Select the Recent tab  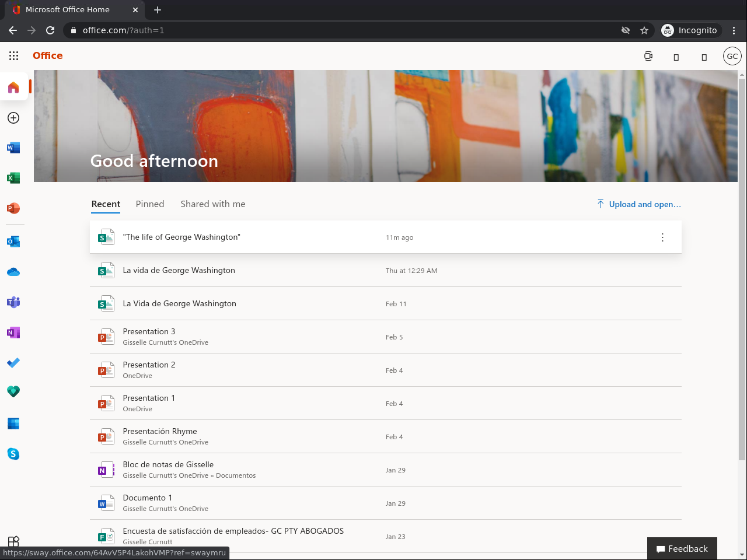coord(106,204)
